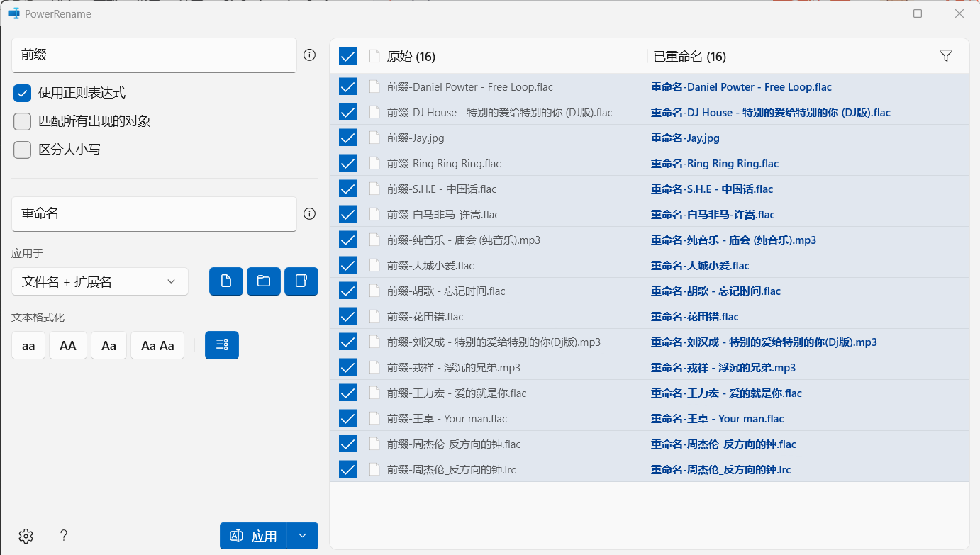Click info icon beside the 重命名 replace field

point(309,214)
